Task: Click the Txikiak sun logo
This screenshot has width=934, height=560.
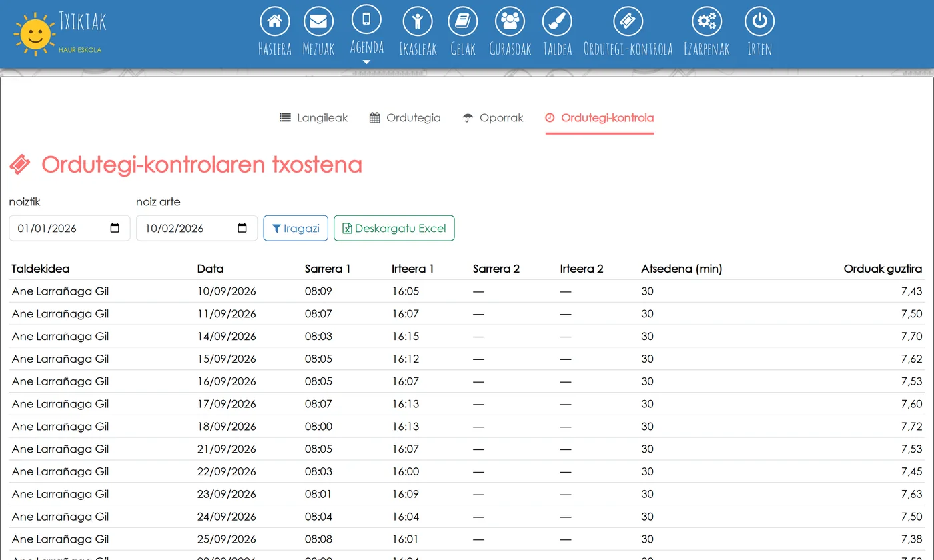Action: coord(35,35)
